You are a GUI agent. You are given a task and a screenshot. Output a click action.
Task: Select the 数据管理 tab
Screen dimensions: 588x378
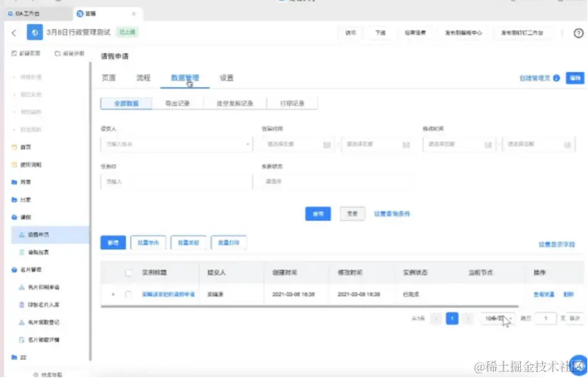[x=185, y=78]
